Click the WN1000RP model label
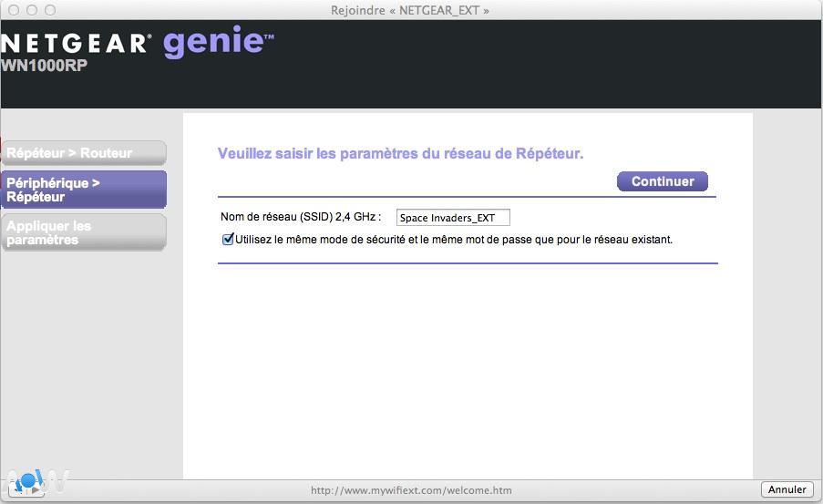The image size is (823, 504). click(x=44, y=66)
